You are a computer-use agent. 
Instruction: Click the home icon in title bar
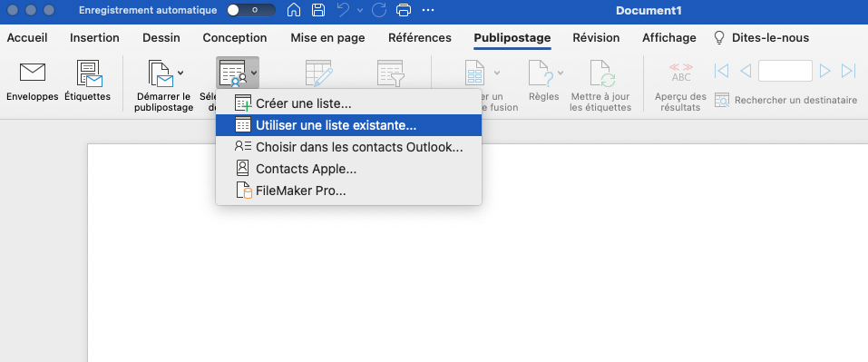[295, 10]
